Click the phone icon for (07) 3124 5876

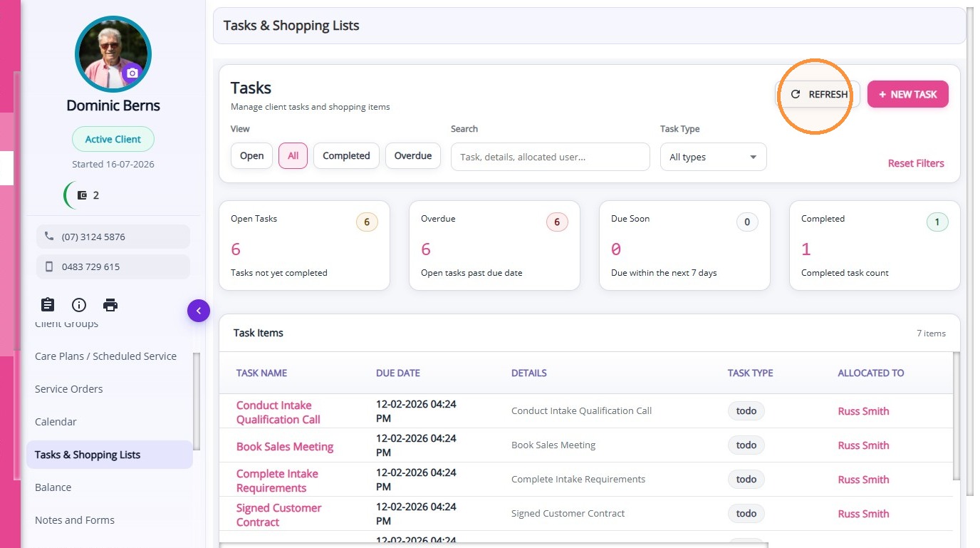click(49, 237)
